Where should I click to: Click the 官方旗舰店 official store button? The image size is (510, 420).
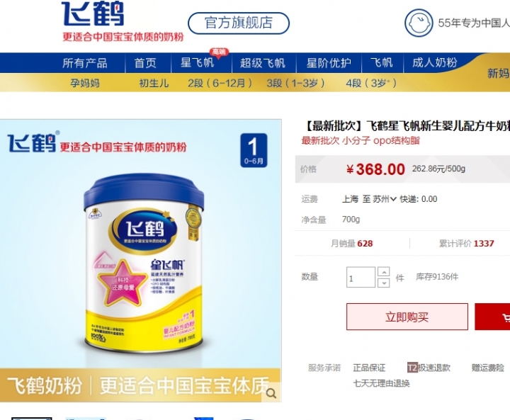point(239,23)
